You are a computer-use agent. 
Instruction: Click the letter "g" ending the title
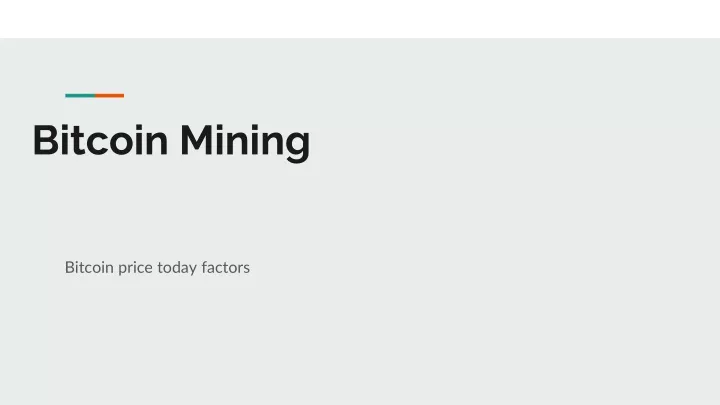click(298, 146)
